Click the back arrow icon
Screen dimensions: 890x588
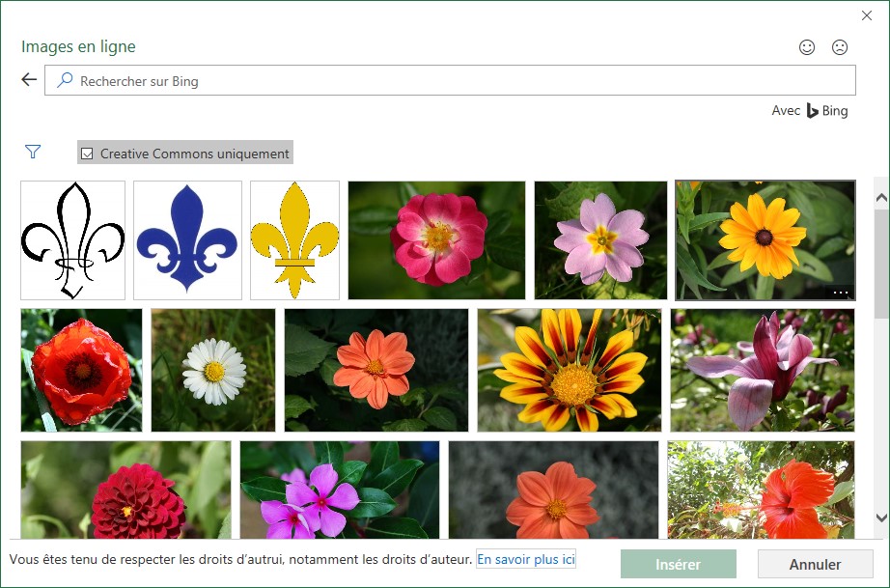29,80
